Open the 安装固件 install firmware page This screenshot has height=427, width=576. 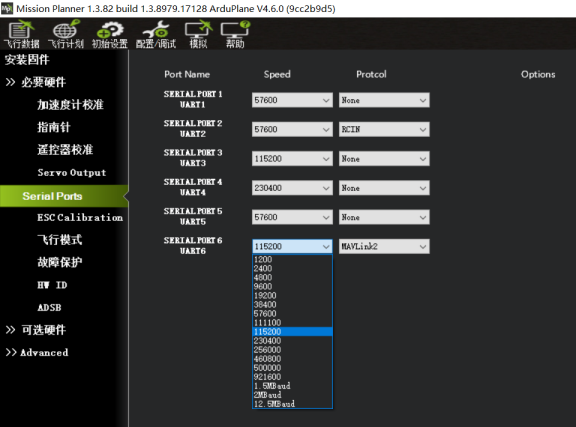point(27,60)
